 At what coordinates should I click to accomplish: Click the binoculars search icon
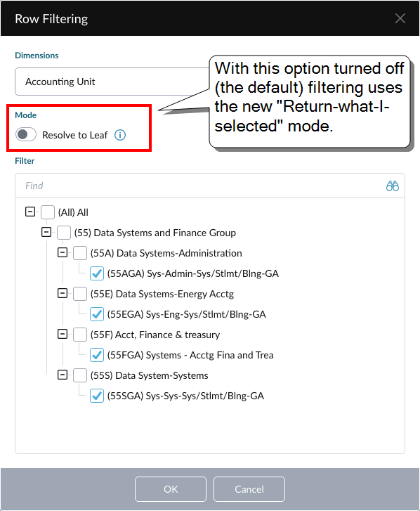pos(393,186)
